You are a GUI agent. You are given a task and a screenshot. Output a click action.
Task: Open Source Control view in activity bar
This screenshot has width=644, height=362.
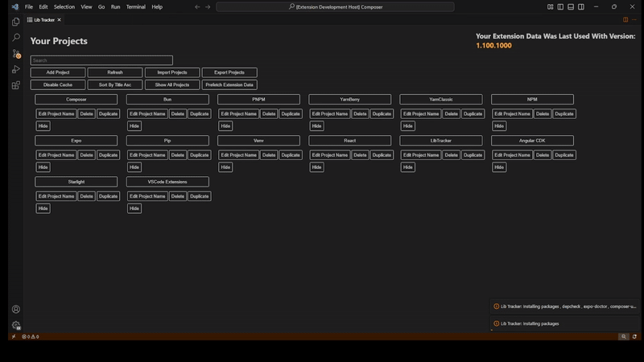tap(15, 53)
